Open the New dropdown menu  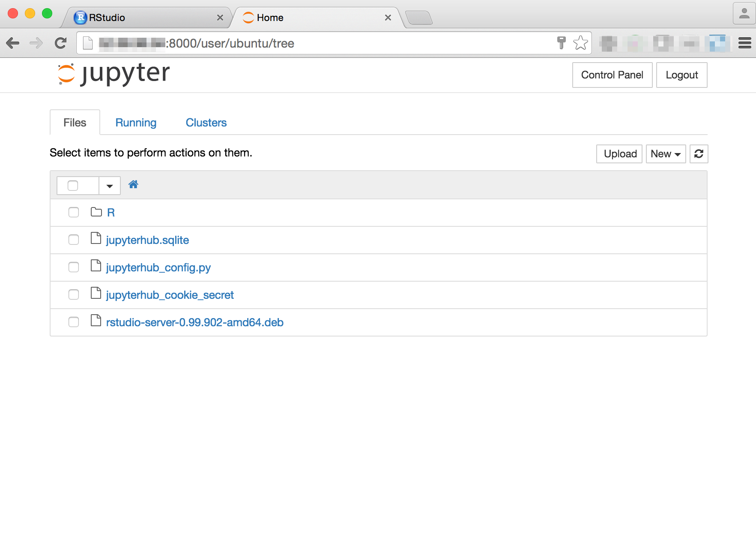(x=665, y=154)
